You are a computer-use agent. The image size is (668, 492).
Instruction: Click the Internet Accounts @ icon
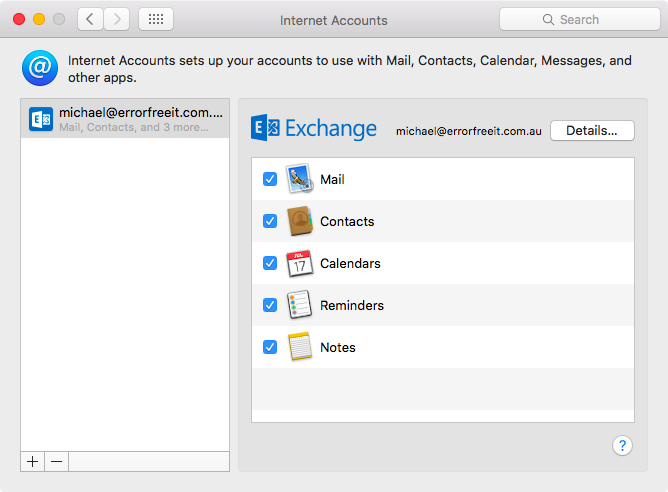[40, 68]
